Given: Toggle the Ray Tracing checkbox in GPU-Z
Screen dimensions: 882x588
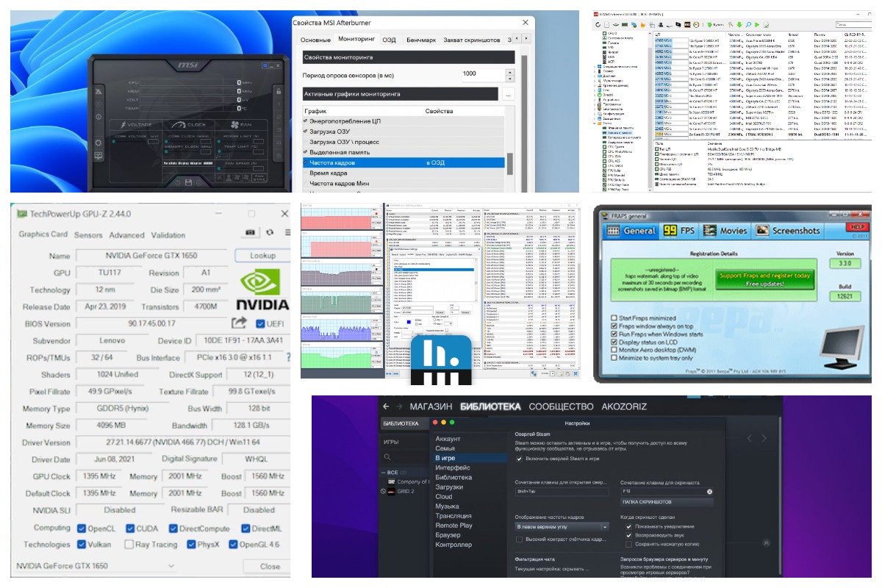Looking at the screenshot, I should tap(128, 545).
